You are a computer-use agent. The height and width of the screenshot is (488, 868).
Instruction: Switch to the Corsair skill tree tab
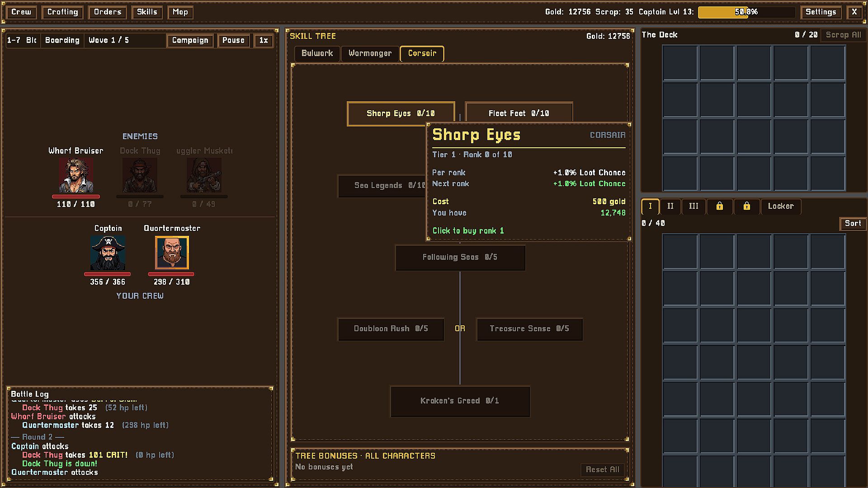(x=422, y=53)
